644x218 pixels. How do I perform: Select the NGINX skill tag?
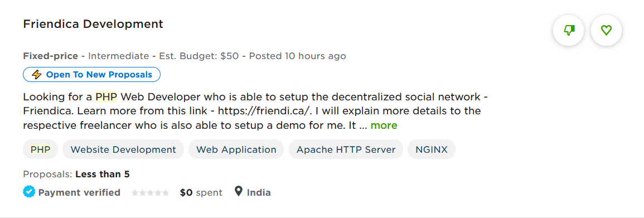[432, 149]
